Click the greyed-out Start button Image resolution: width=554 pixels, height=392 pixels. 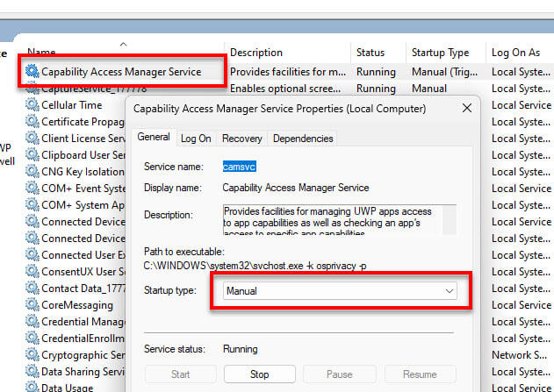coord(181,374)
